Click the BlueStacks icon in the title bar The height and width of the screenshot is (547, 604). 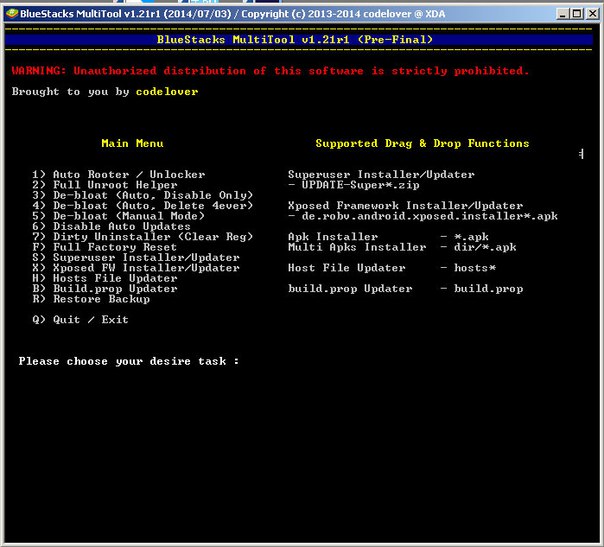12,13
